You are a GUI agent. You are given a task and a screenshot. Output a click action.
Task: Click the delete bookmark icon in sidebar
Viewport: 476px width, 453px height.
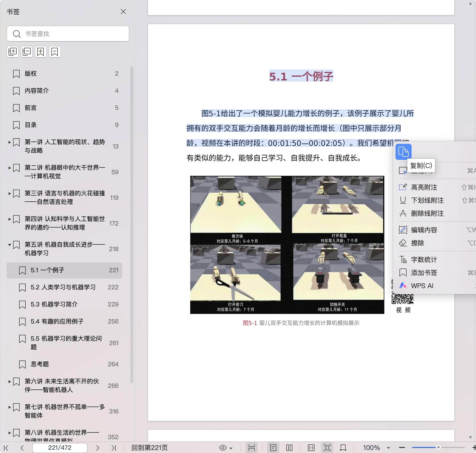(x=55, y=52)
